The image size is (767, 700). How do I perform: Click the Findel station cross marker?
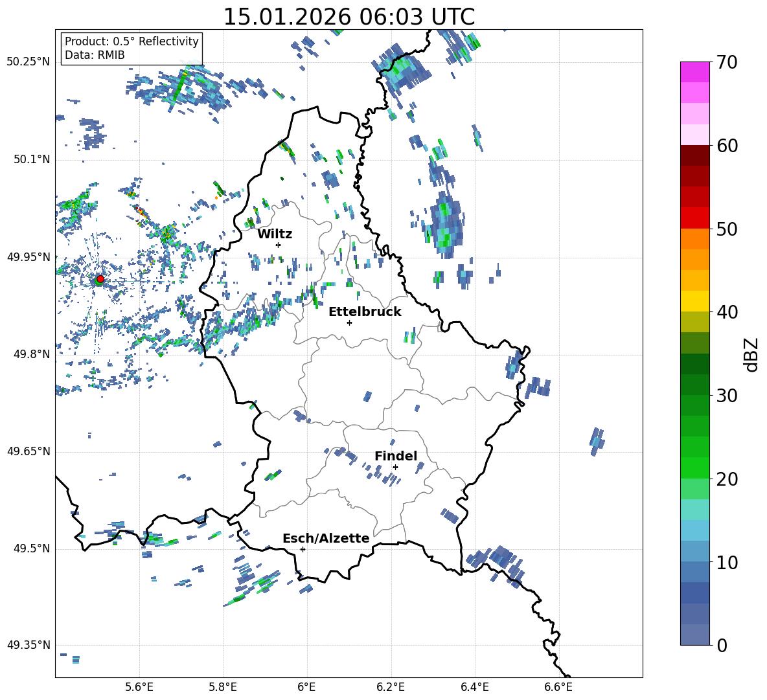[x=395, y=467]
